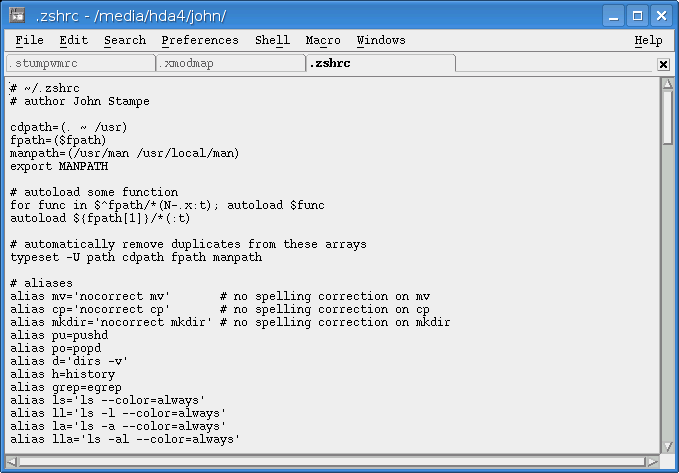Click the vertical scrollbar thumb

point(667,117)
